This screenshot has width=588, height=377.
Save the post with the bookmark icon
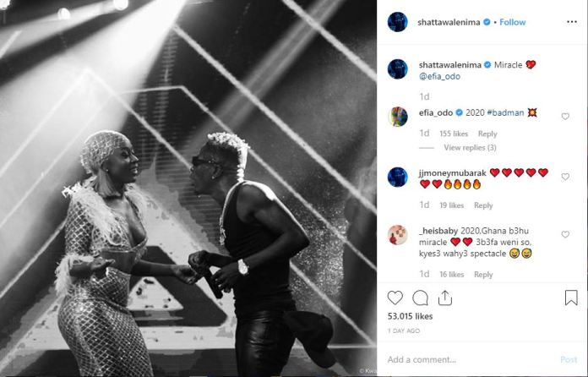point(571,298)
